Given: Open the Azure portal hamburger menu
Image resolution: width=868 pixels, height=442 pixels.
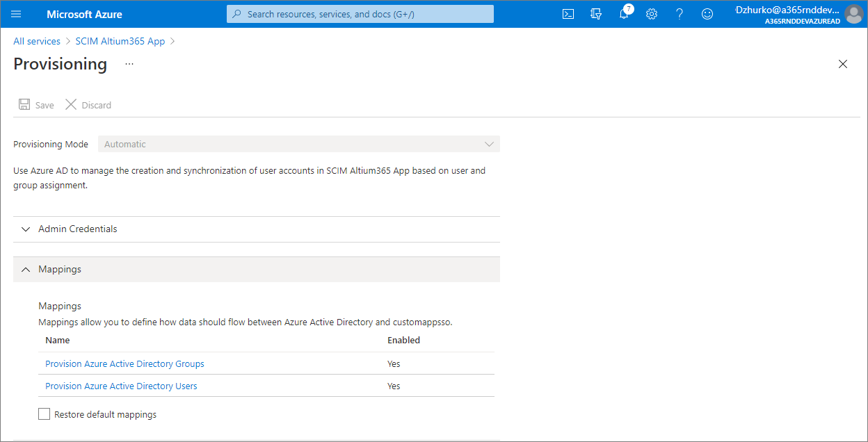Looking at the screenshot, I should click(x=16, y=14).
